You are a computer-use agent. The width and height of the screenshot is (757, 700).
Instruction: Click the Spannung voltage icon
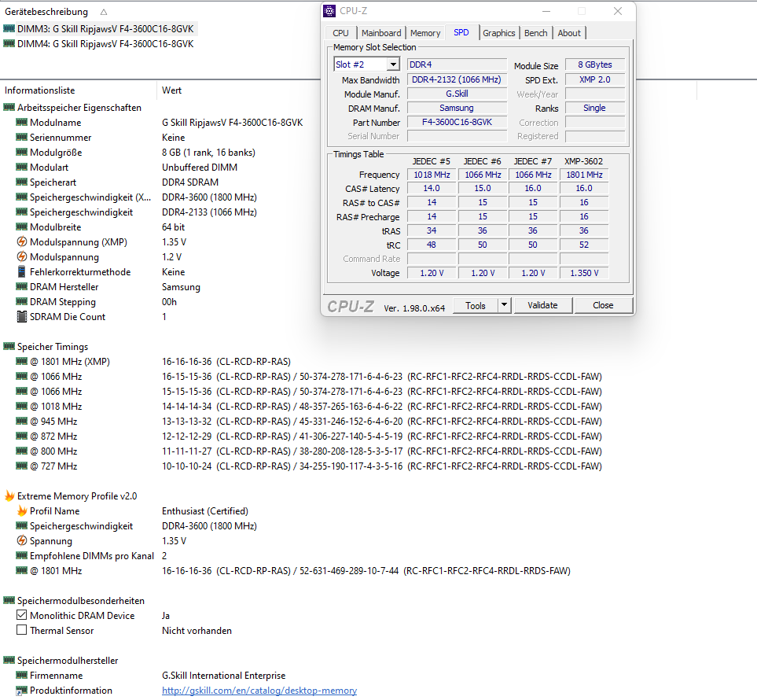coord(21,540)
